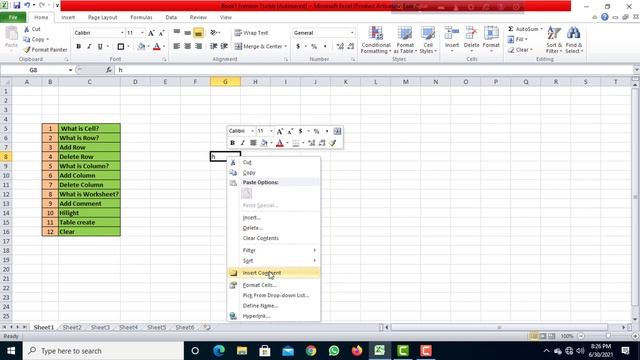Pick mini toolbar font color red A
The height and width of the screenshot is (360, 640).
click(x=280, y=143)
